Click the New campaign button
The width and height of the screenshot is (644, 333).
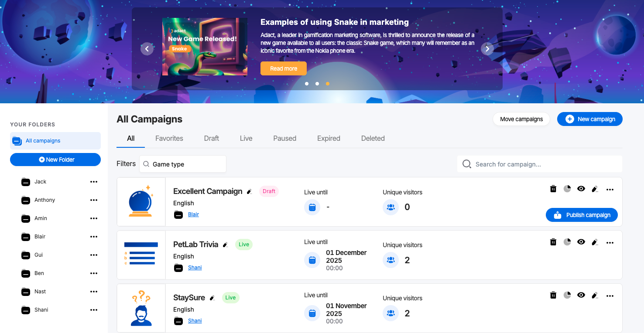tap(589, 119)
